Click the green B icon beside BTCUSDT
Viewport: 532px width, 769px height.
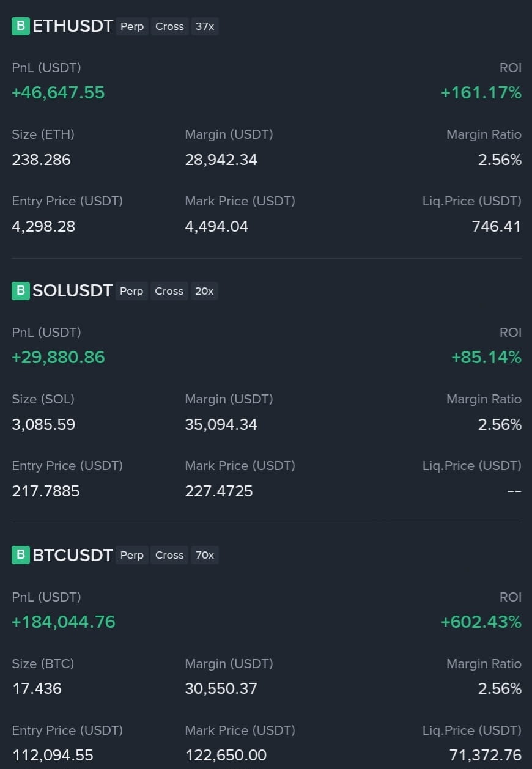[x=20, y=555]
